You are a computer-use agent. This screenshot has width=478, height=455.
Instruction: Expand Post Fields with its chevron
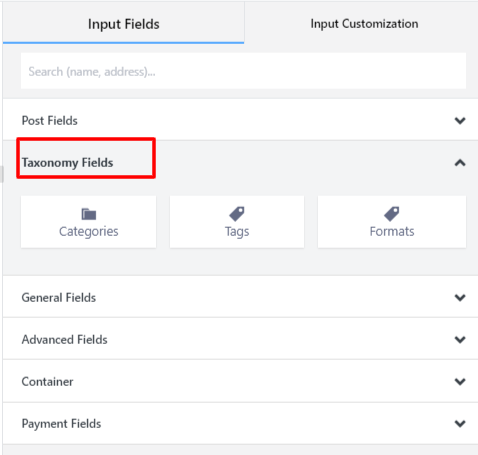[460, 120]
